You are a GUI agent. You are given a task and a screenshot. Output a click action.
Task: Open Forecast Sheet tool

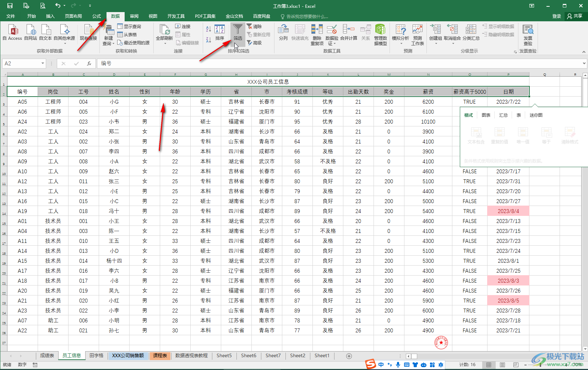point(418,34)
